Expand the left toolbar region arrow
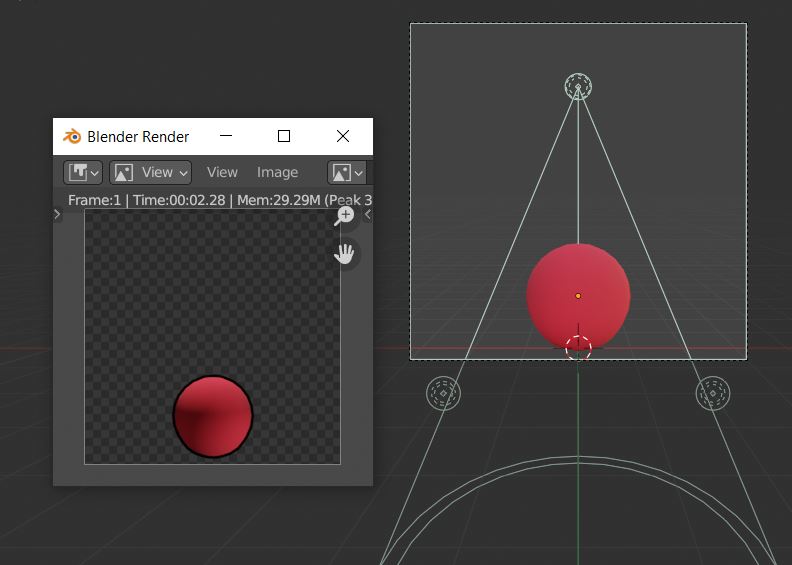The image size is (792, 565). pyautogui.click(x=57, y=214)
